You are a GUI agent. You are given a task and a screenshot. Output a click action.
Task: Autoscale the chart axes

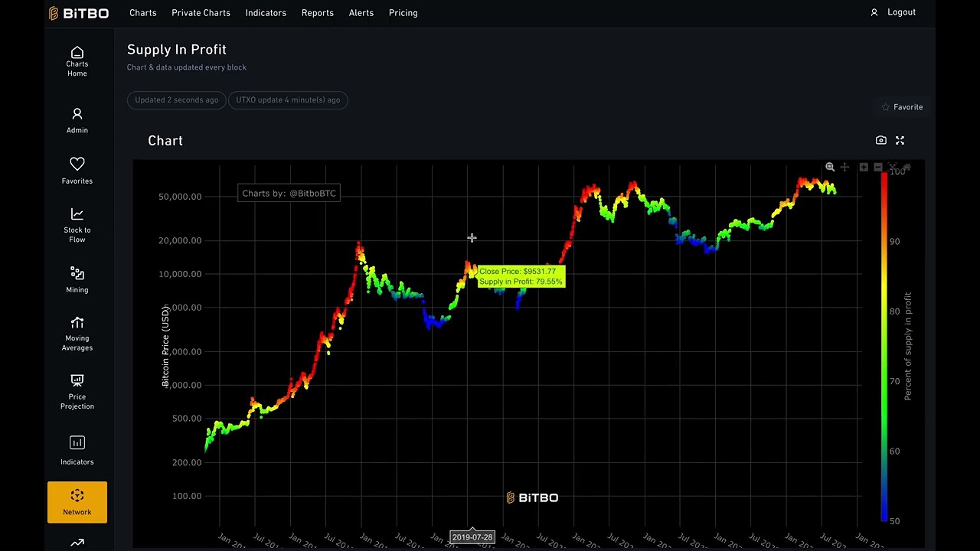pos(893,167)
